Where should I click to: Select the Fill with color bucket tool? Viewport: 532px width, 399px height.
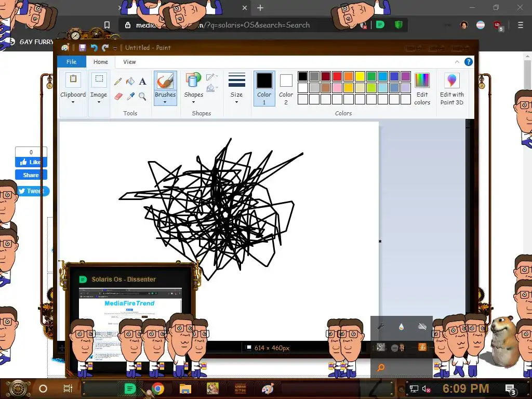click(x=130, y=82)
